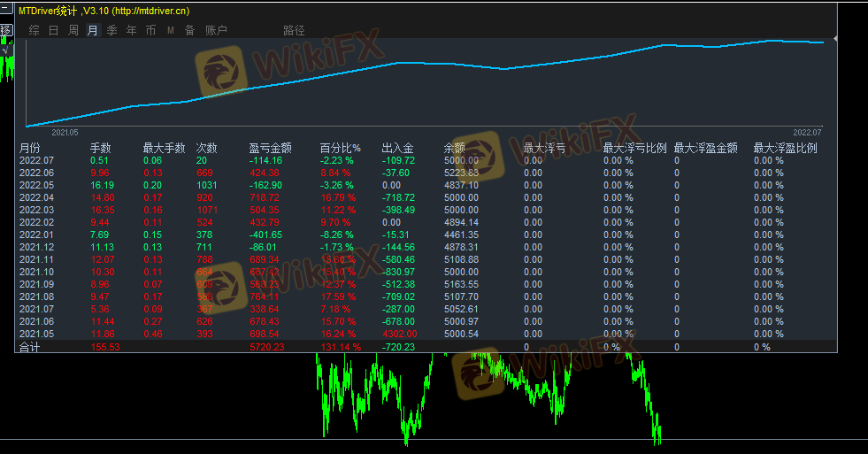Open the 年 yearly statistics tab

tap(131, 30)
